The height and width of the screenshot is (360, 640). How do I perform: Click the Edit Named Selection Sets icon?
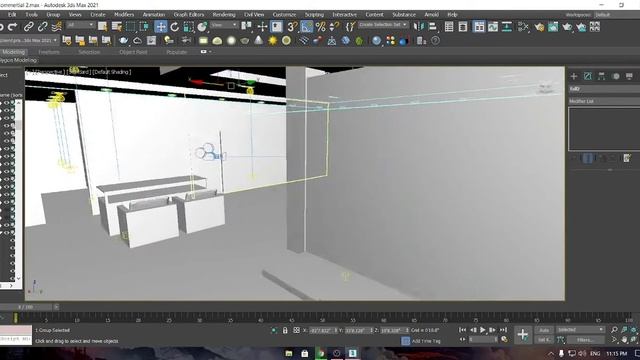point(351,27)
